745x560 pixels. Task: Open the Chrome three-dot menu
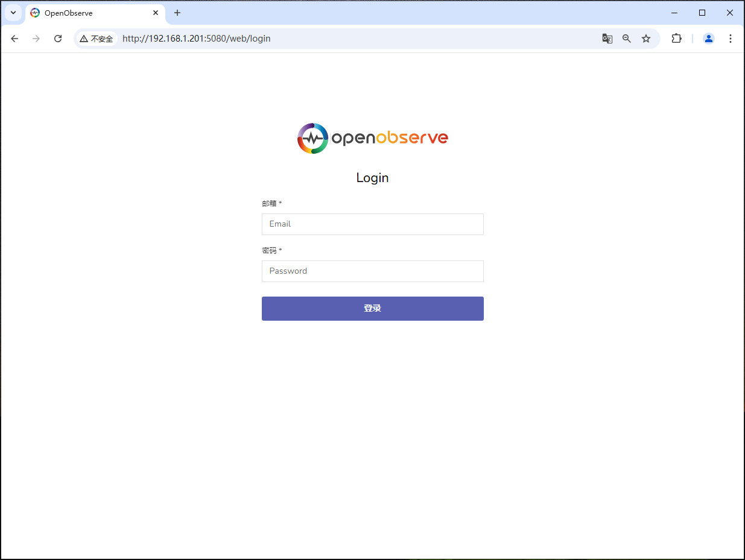(731, 38)
